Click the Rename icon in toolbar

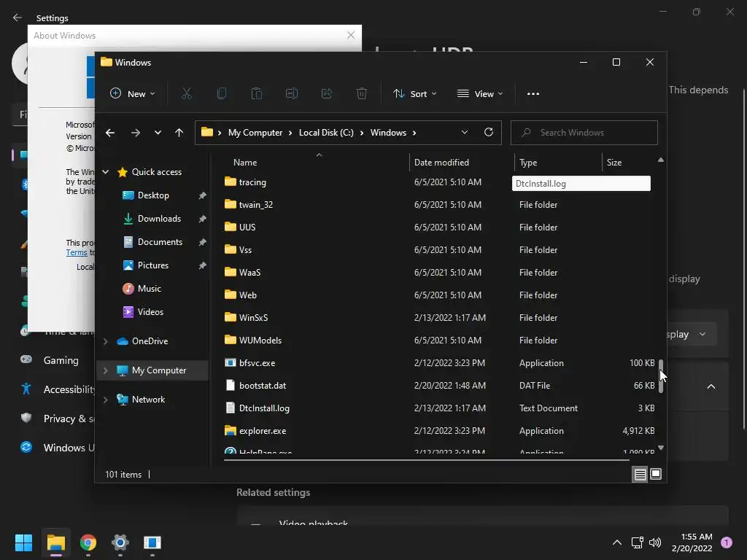pyautogui.click(x=292, y=94)
